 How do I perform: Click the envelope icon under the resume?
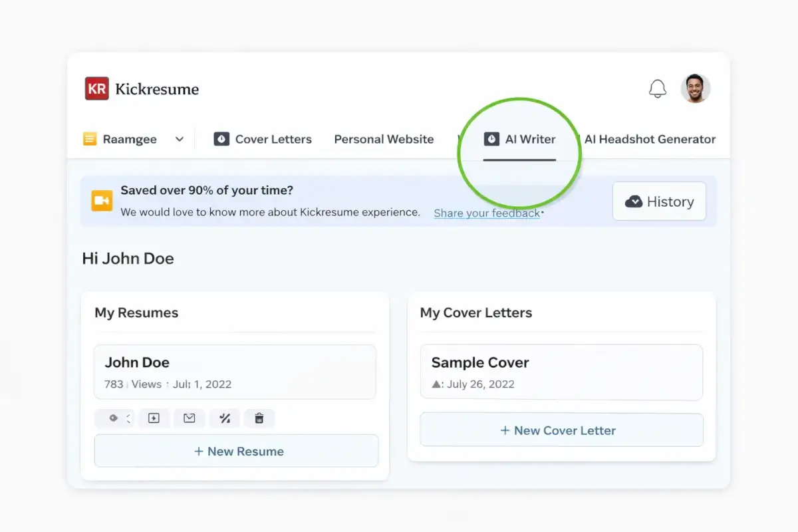coord(190,418)
